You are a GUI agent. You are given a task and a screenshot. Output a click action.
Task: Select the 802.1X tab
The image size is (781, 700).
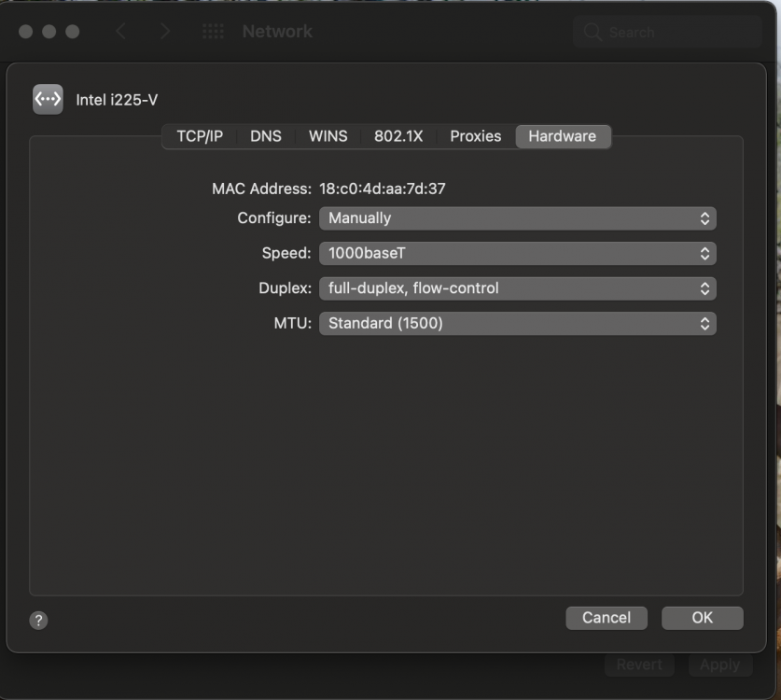(398, 136)
